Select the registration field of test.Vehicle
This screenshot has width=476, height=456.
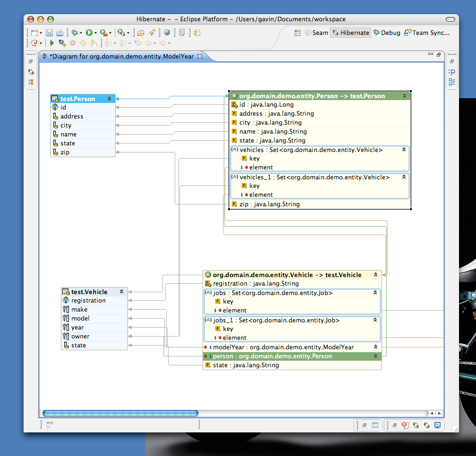89,300
